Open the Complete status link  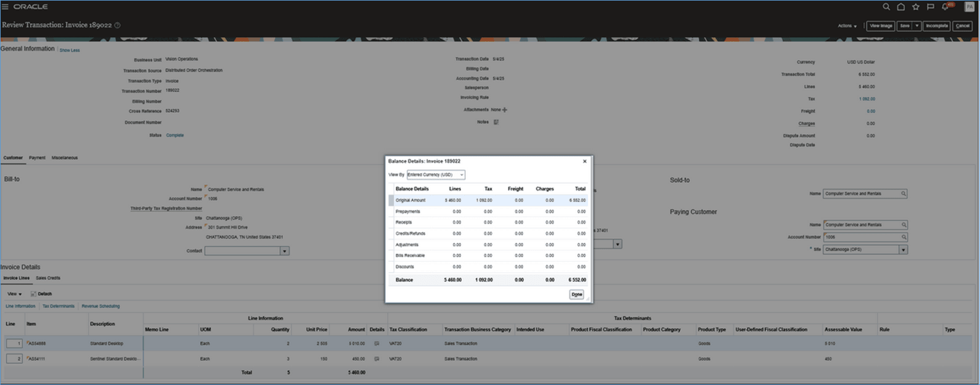[175, 135]
